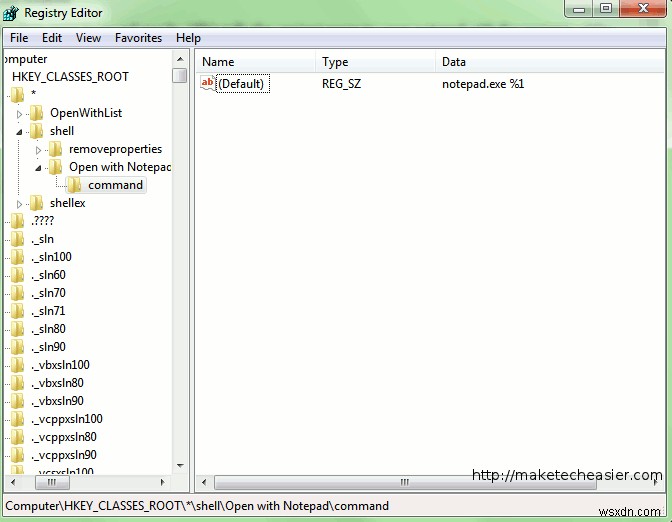Click the ._vcppxsln80 folder icon
Viewport: 672px width, 522px height.
[x=17, y=437]
